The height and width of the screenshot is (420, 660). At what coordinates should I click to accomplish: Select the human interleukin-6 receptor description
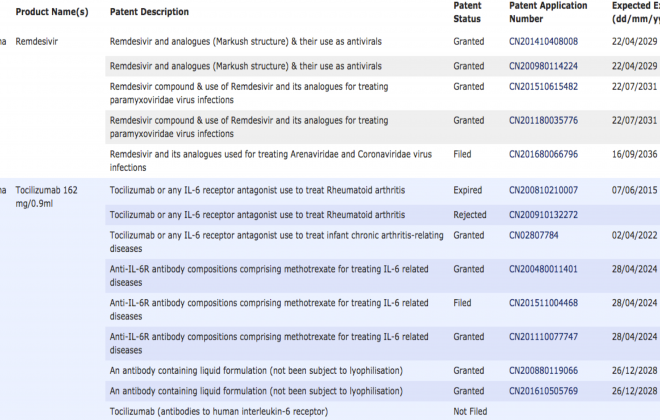point(219,412)
